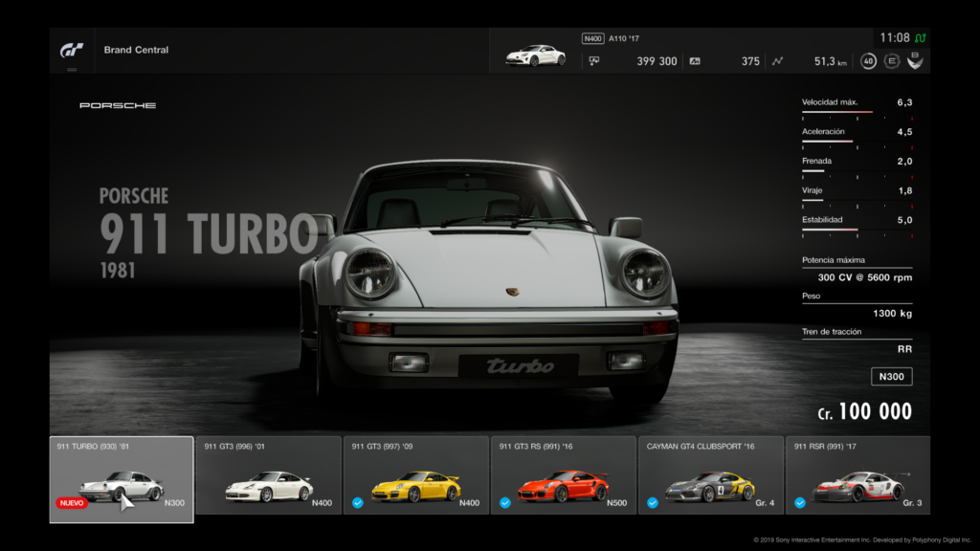Click the RR drivetrain value
The image size is (980, 551).
pyautogui.click(x=905, y=349)
